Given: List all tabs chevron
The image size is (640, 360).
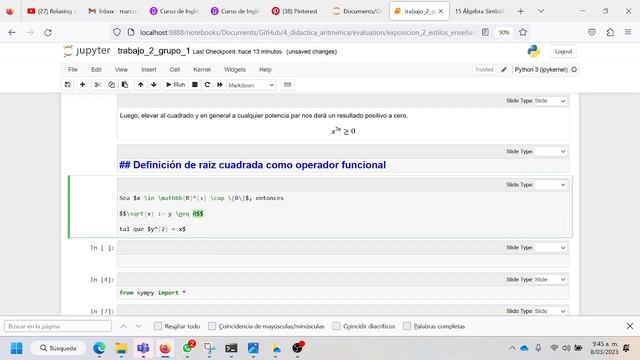Looking at the screenshot, I should coord(541,11).
